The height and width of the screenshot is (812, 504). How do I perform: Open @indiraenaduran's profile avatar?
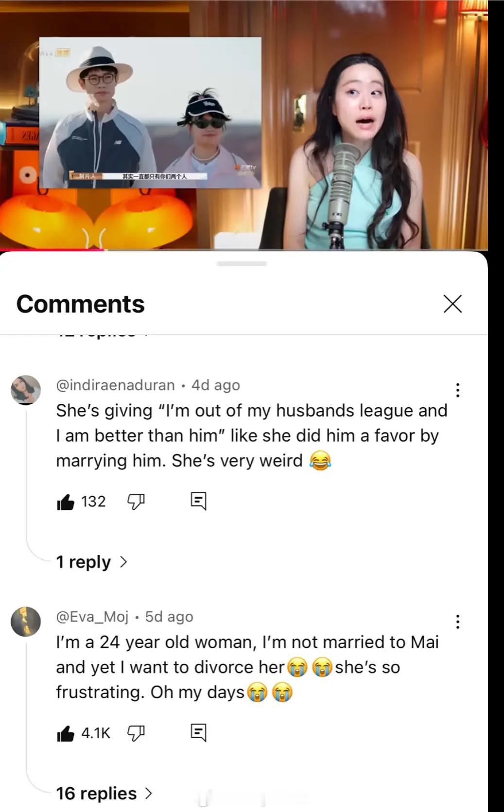pyautogui.click(x=26, y=390)
